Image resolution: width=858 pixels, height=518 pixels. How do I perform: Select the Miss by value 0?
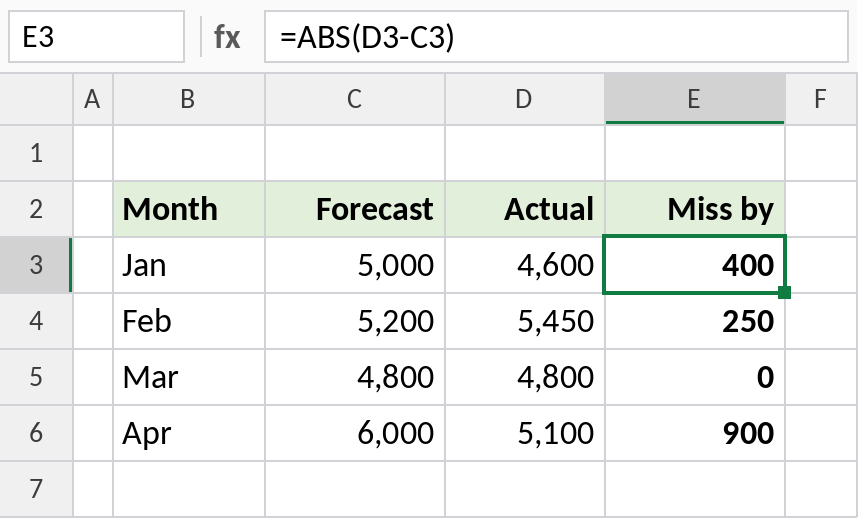tap(695, 377)
